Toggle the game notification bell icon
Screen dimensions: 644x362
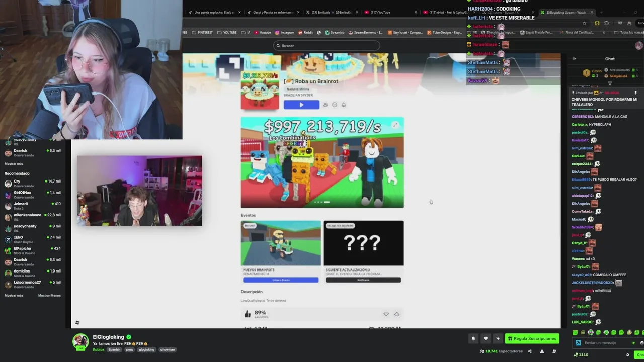click(344, 105)
